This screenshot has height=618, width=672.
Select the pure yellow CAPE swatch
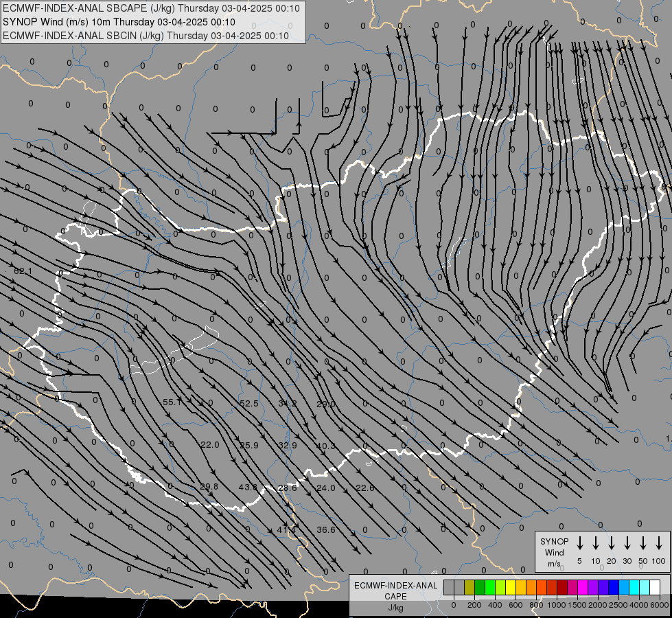(x=511, y=587)
